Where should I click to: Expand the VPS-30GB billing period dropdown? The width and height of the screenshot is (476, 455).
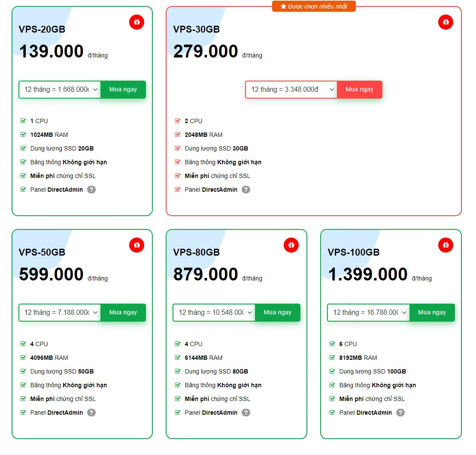point(291,90)
